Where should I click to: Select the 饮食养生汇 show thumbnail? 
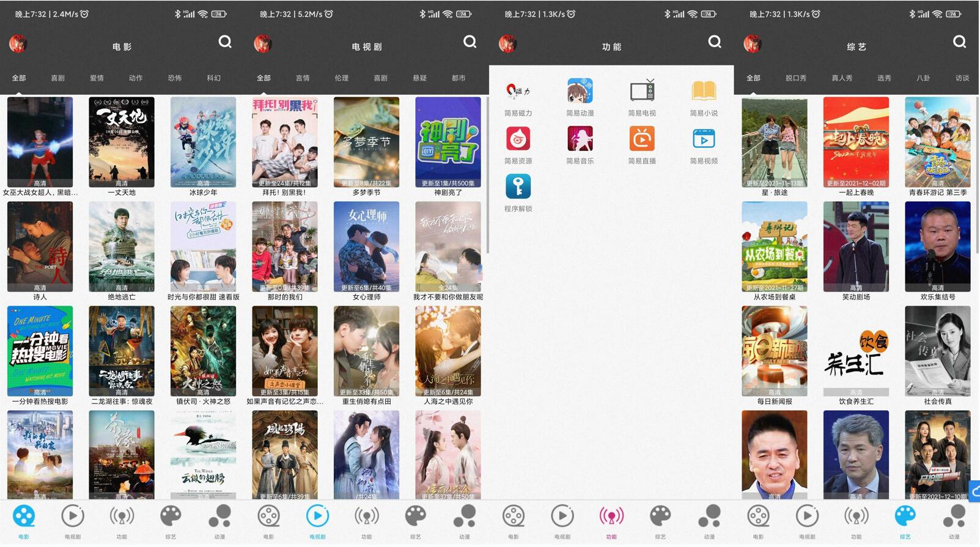tap(856, 351)
